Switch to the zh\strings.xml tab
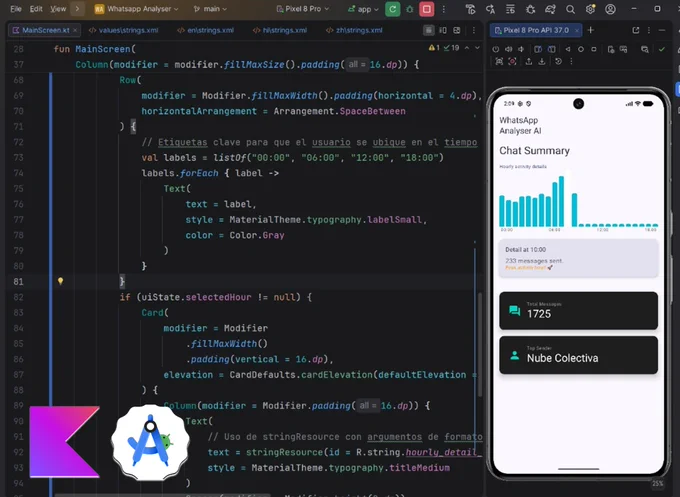This screenshot has height=497, width=680. pos(354,30)
